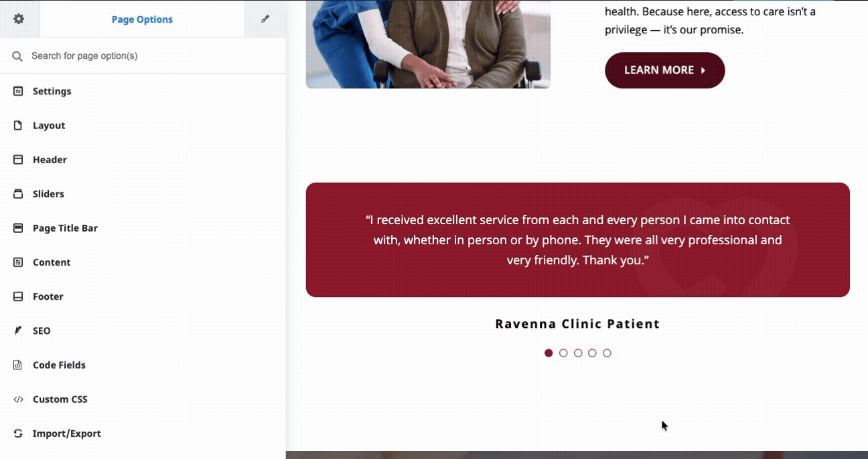This screenshot has width=868, height=459.
Task: Expand the Footer options section
Action: (x=143, y=296)
